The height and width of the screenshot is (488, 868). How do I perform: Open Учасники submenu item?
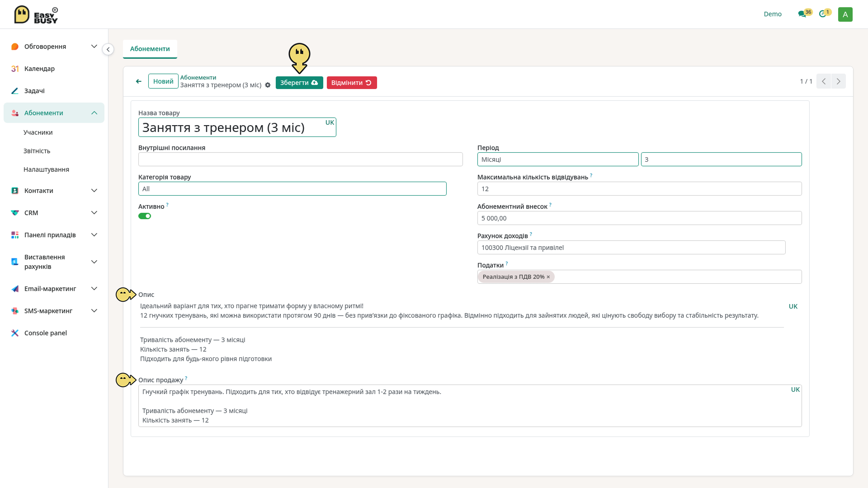tap(38, 132)
